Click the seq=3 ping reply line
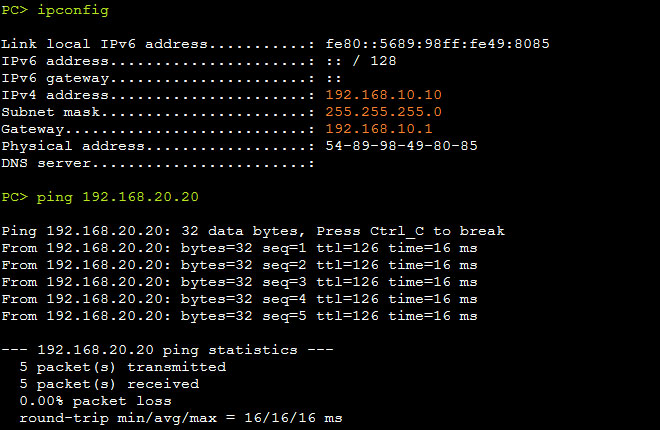Screen dimensions: 660x430 [x=239, y=282]
